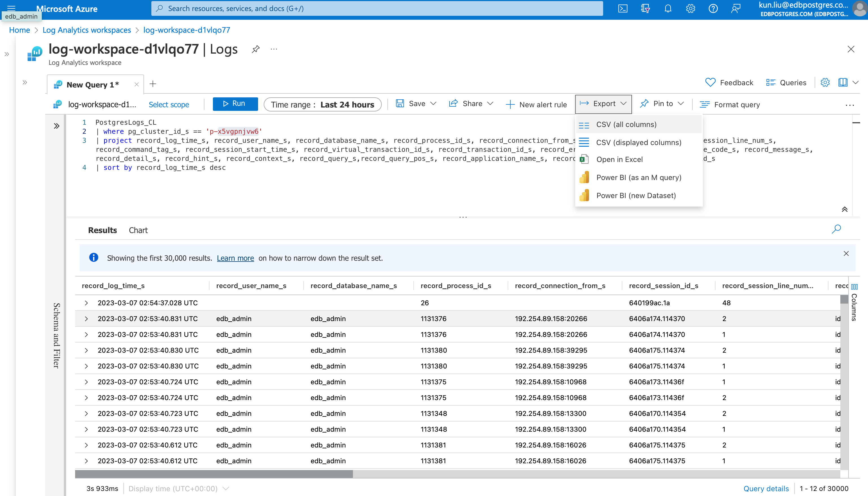The width and height of the screenshot is (868, 496).
Task: Open Feedback with heart icon
Action: click(x=729, y=82)
